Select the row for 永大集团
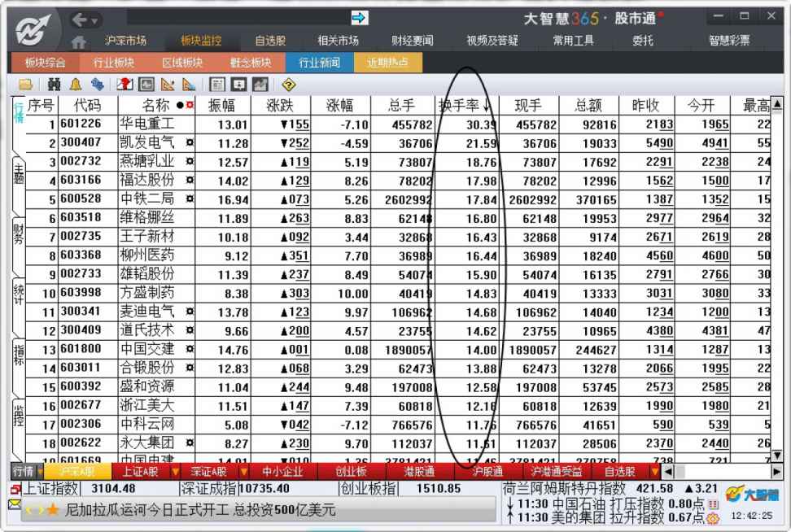The image size is (791, 532). click(x=398, y=443)
